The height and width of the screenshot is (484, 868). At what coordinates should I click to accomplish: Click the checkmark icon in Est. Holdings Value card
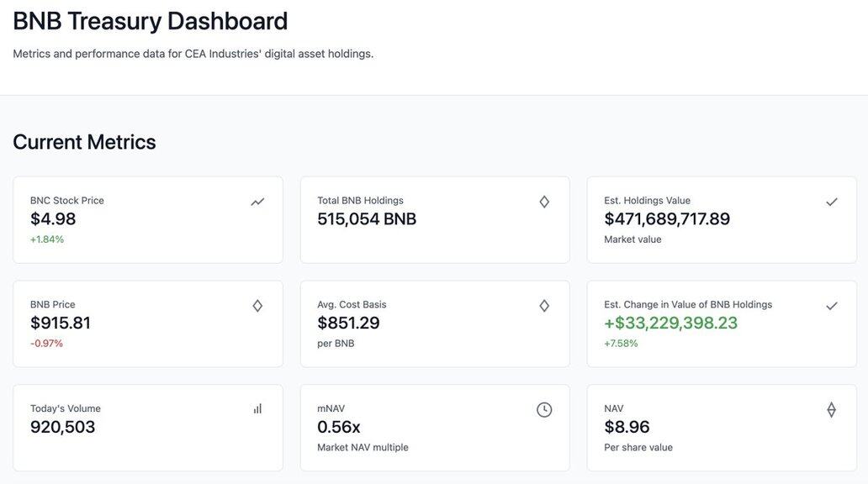point(831,202)
